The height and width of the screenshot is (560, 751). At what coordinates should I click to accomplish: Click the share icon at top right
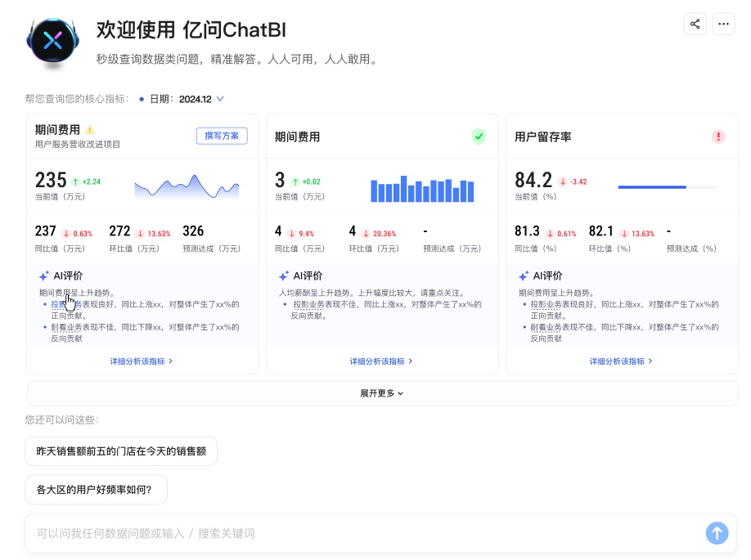click(695, 24)
